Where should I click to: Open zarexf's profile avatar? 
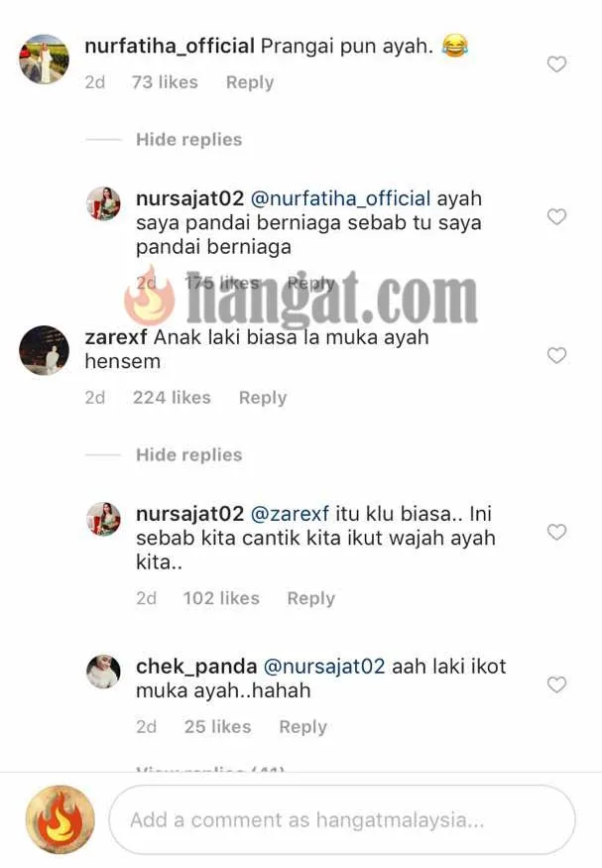point(45,350)
